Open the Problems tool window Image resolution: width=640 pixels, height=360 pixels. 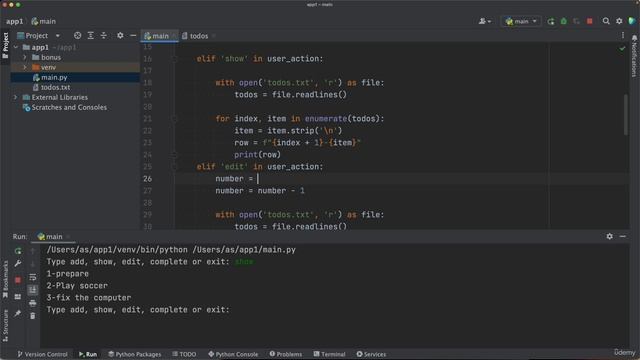tap(286, 354)
